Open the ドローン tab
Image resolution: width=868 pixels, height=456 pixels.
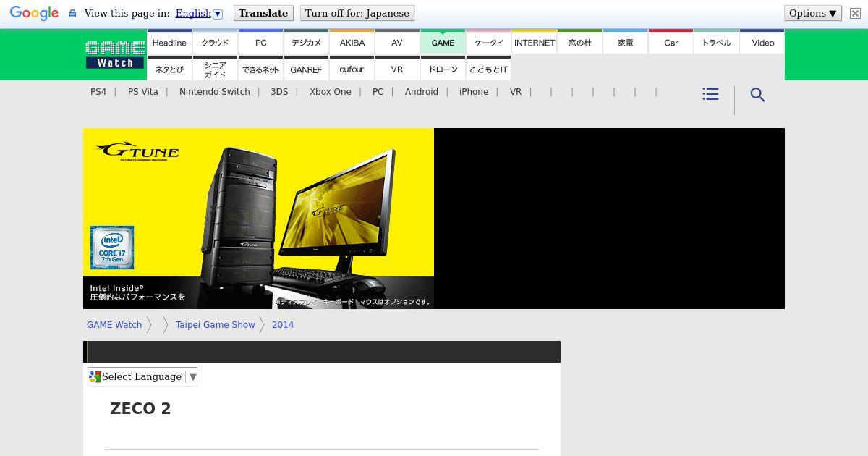point(443,69)
